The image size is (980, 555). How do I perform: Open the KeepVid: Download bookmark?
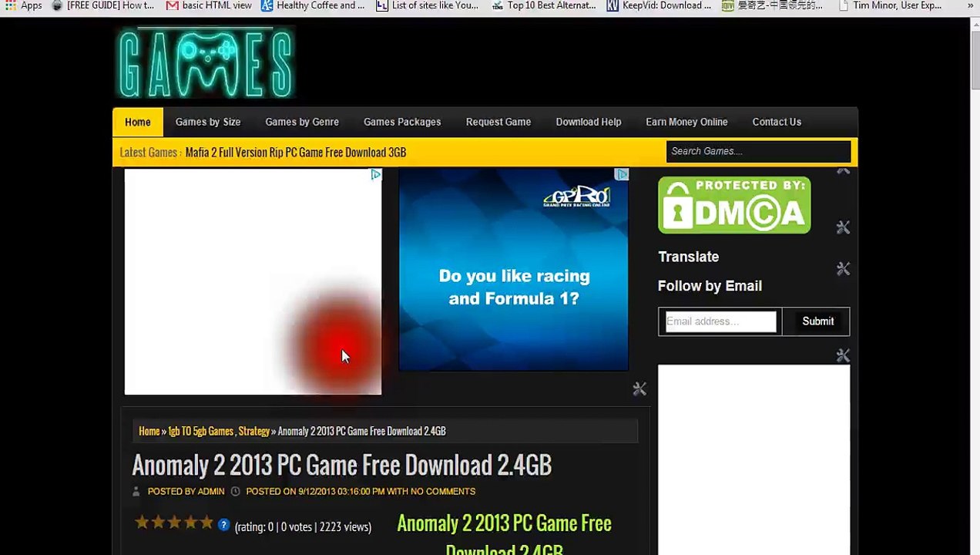(x=659, y=5)
